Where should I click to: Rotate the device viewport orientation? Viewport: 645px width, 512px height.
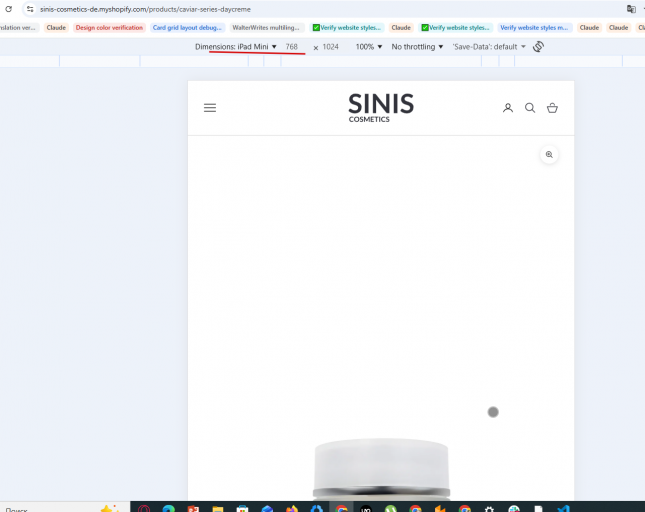538,46
